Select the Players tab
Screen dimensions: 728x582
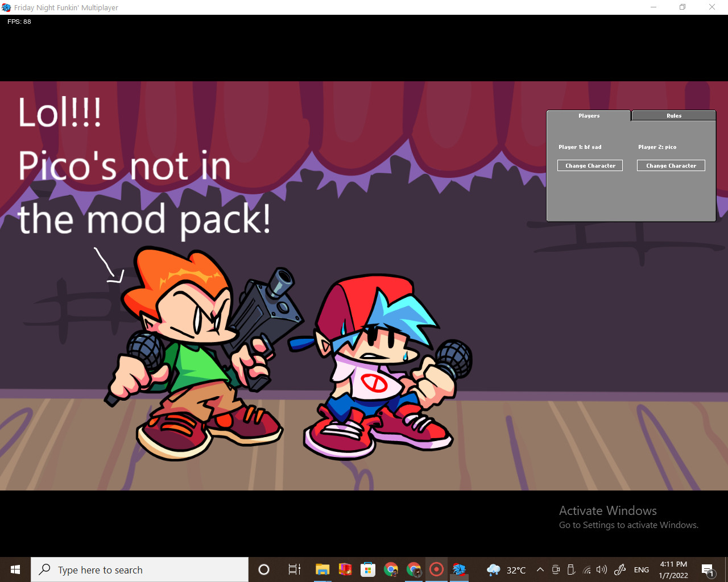coord(589,115)
